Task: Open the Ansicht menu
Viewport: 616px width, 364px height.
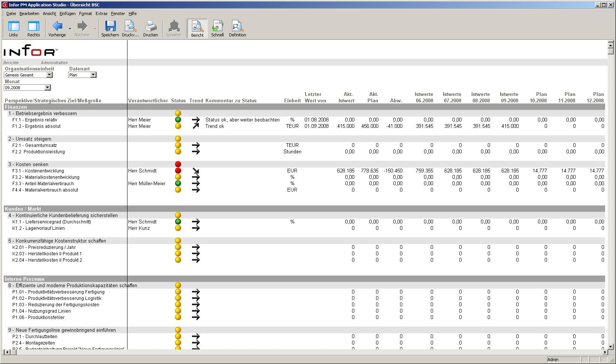Action: click(x=49, y=13)
